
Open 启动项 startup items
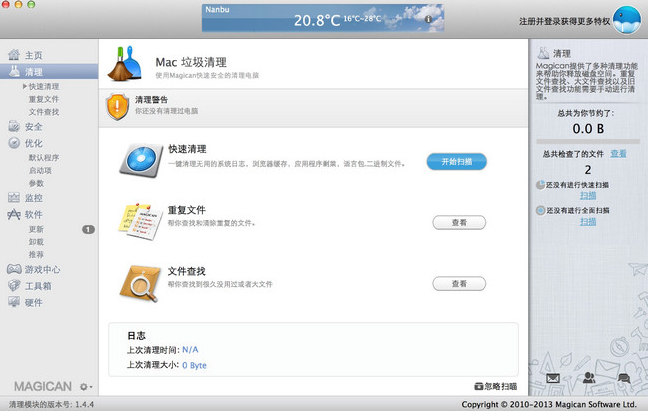coord(40,171)
